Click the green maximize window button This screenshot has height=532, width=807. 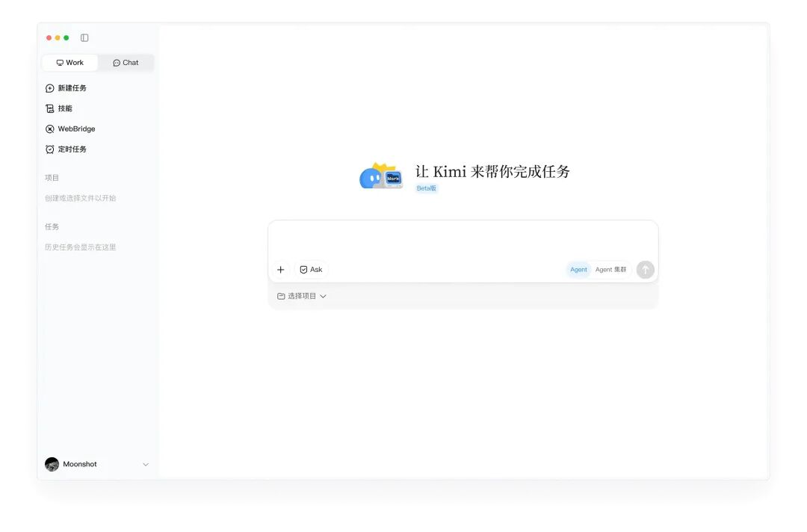point(66,37)
